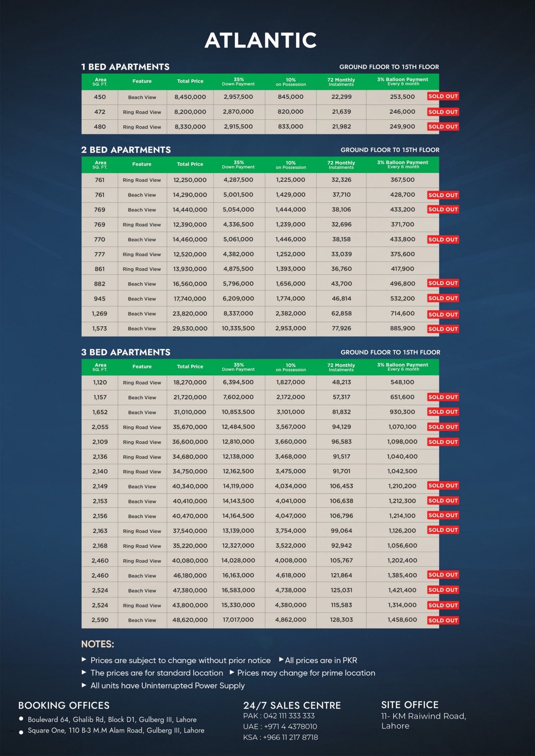Viewport: 535px width, 756px height.
Task: Select the '1 BED APARTMENTS' section heading
Action: pyautogui.click(x=125, y=67)
